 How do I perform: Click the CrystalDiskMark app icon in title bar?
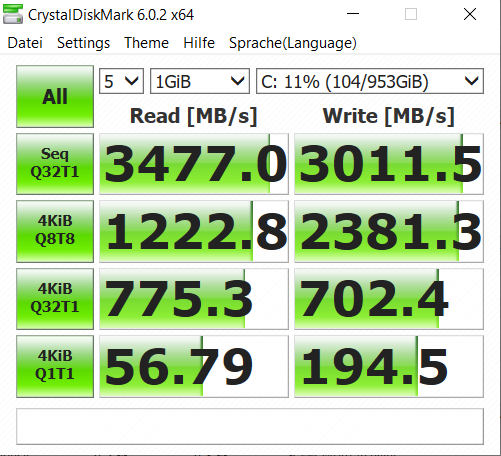(x=13, y=14)
